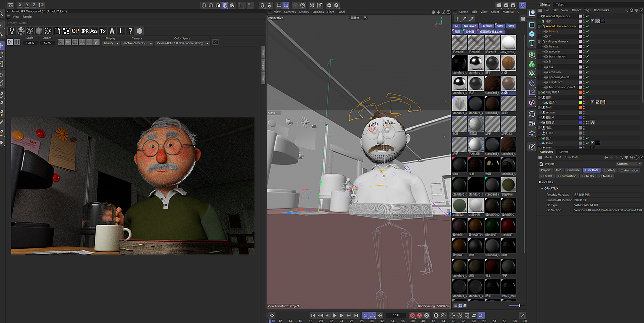644x323 pixels.
Task: Click the viewport rotate icon
Action: [x=443, y=12]
